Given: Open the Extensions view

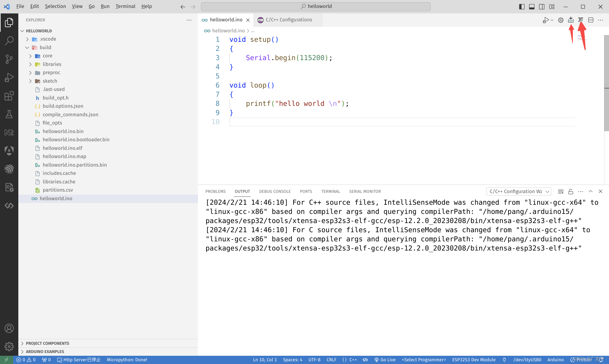Looking at the screenshot, I should point(9,96).
